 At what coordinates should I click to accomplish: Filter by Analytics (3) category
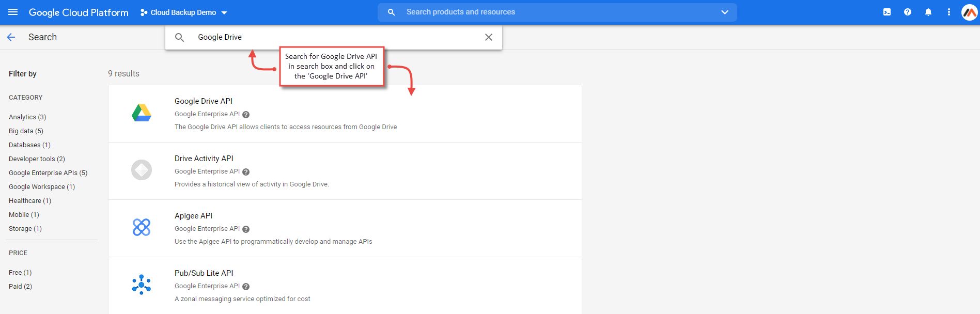[27, 117]
